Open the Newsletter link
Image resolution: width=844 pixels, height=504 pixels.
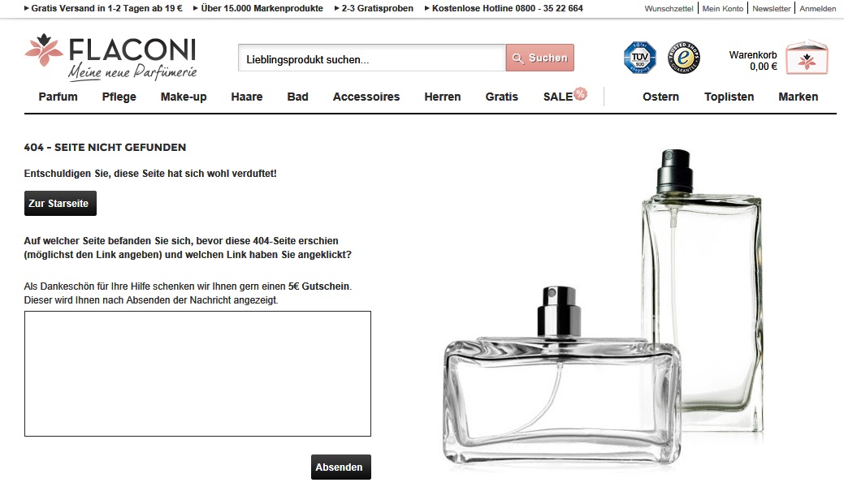[772, 9]
